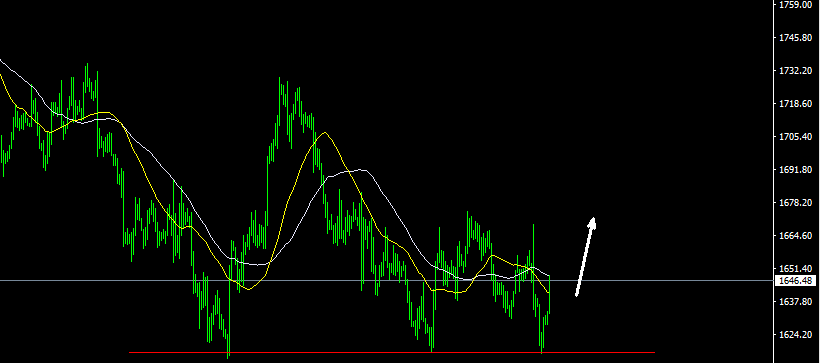Click the 1678.20 price scale label
The width and height of the screenshot is (821, 363).
[x=795, y=203]
